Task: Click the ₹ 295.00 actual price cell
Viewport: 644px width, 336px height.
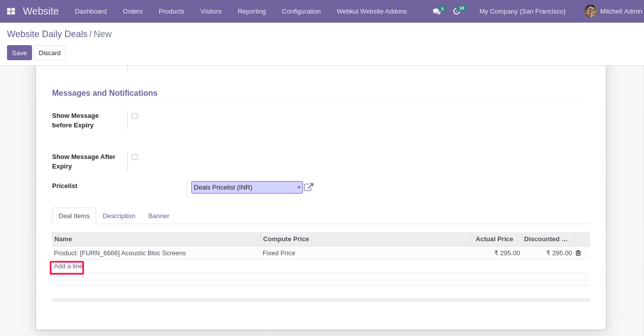Action: click(496, 253)
